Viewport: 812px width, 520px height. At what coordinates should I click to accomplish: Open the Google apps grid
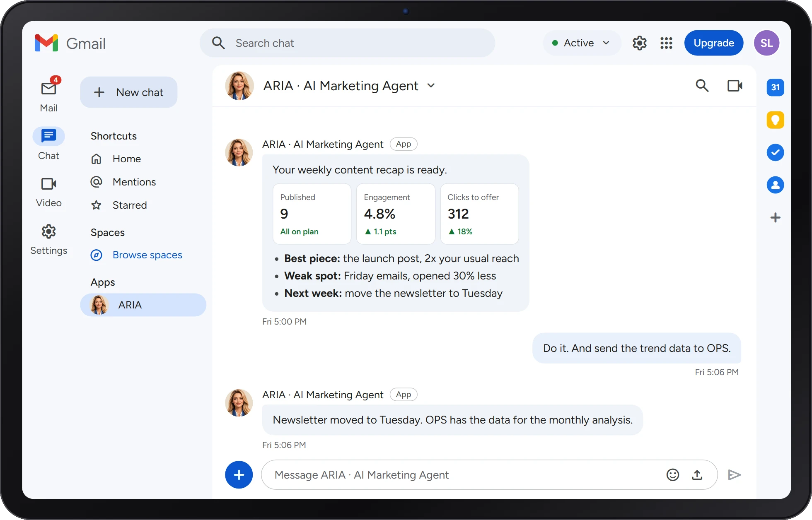point(666,43)
